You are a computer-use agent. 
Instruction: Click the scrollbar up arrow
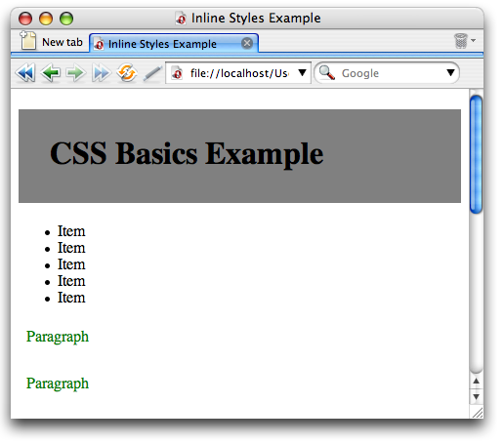pyautogui.click(x=477, y=381)
